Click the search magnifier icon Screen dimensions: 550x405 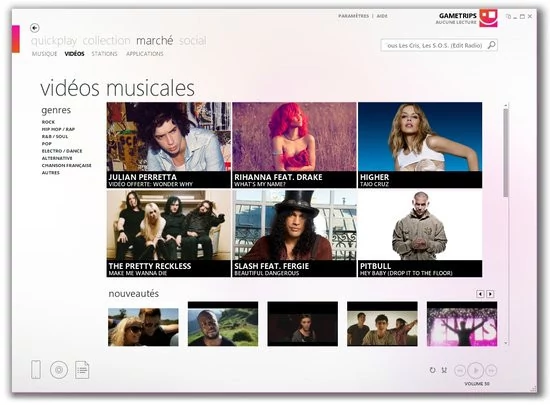[491, 45]
